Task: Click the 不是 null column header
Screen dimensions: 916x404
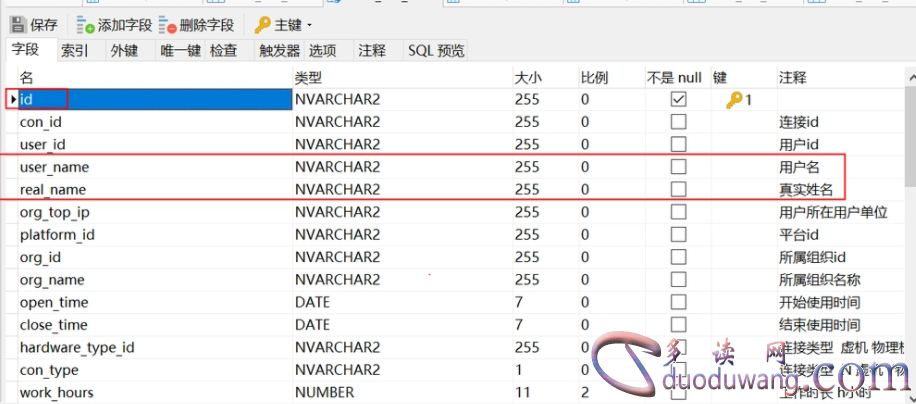Action: pos(673,77)
